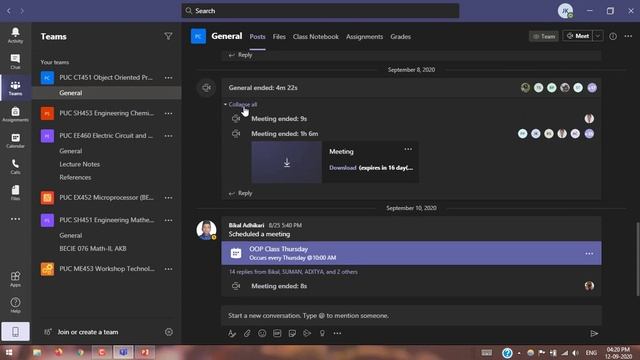The image size is (640, 360).
Task: Open the Grades tab
Action: tap(400, 37)
